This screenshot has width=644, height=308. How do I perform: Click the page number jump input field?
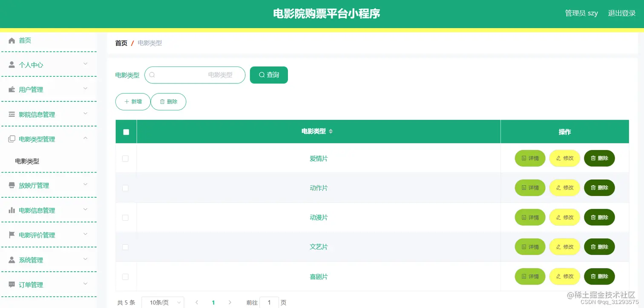[269, 302]
